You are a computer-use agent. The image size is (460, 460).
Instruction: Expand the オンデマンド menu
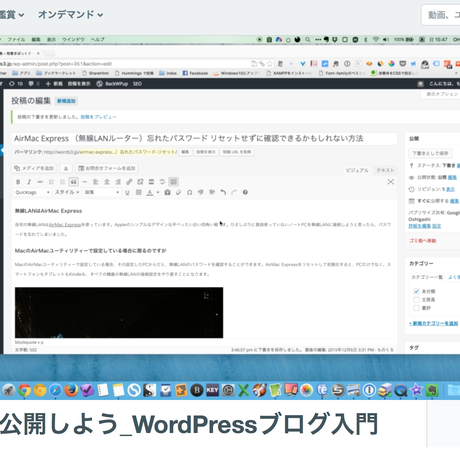point(70,15)
